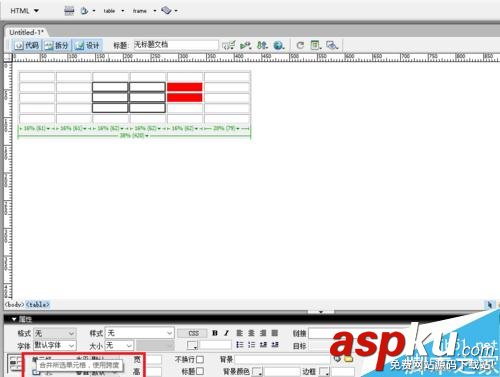Open the view options icon in the toolbar
Screen dimensions: 500x377
(316, 45)
